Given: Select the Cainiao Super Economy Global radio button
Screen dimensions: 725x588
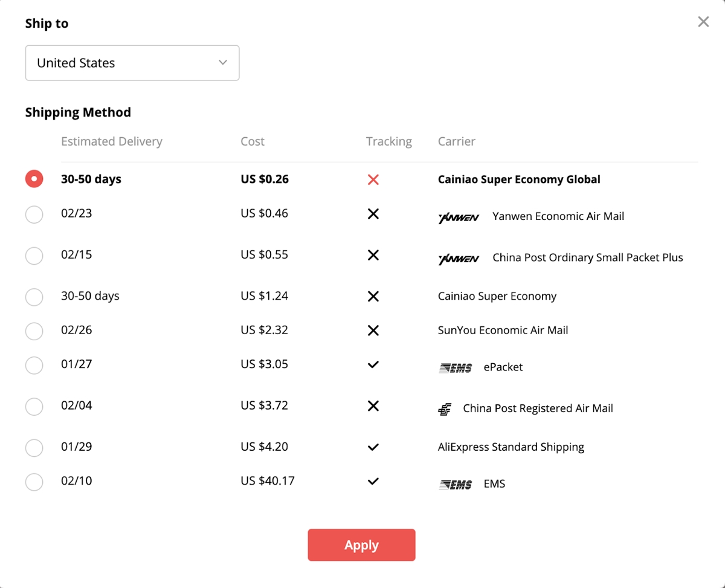Looking at the screenshot, I should coord(34,179).
